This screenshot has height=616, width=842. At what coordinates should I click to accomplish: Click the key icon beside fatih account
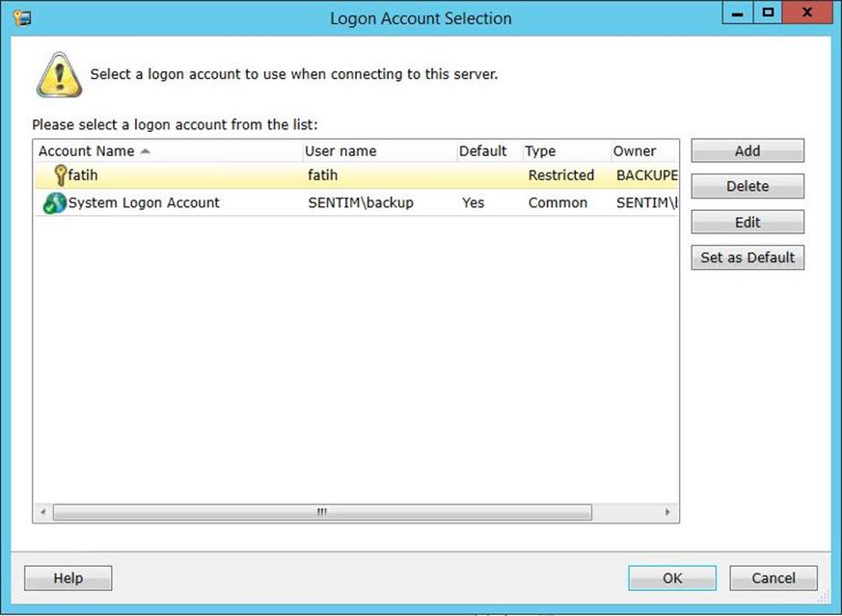(61, 174)
